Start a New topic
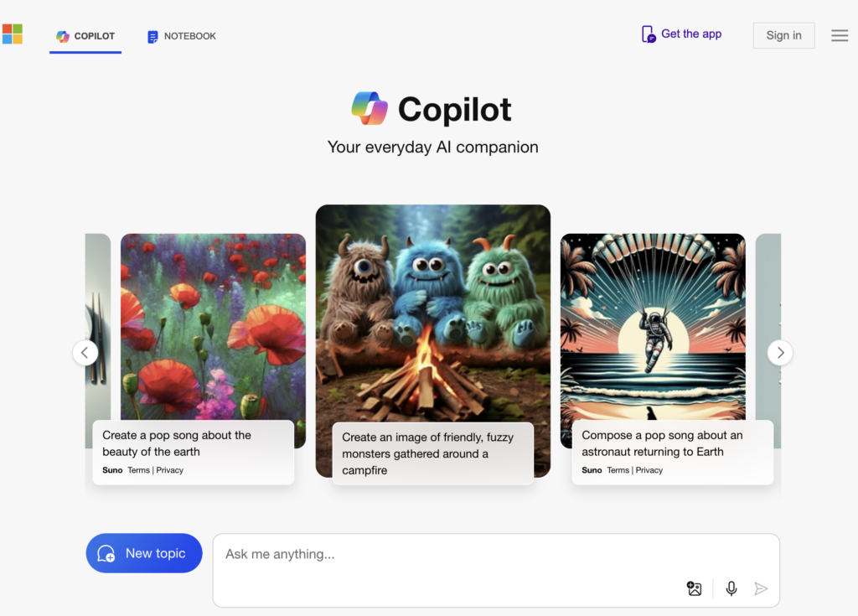Viewport: 858px width, 616px height. (x=144, y=553)
